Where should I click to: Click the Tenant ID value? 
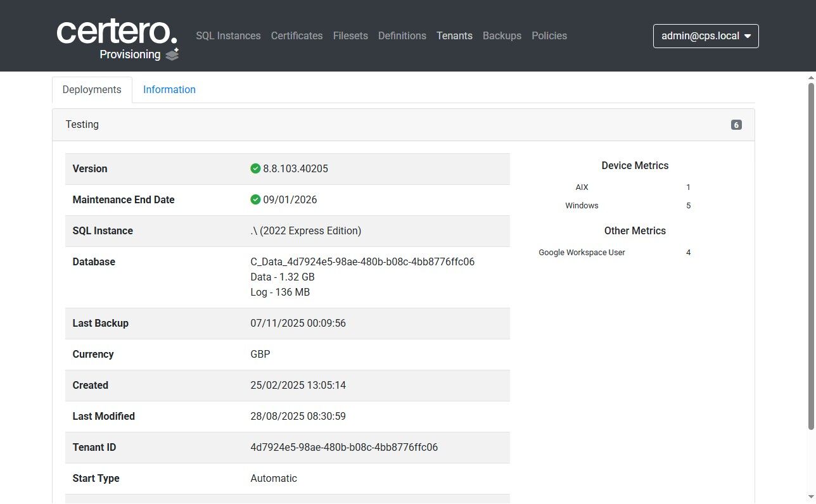pyautogui.click(x=344, y=447)
